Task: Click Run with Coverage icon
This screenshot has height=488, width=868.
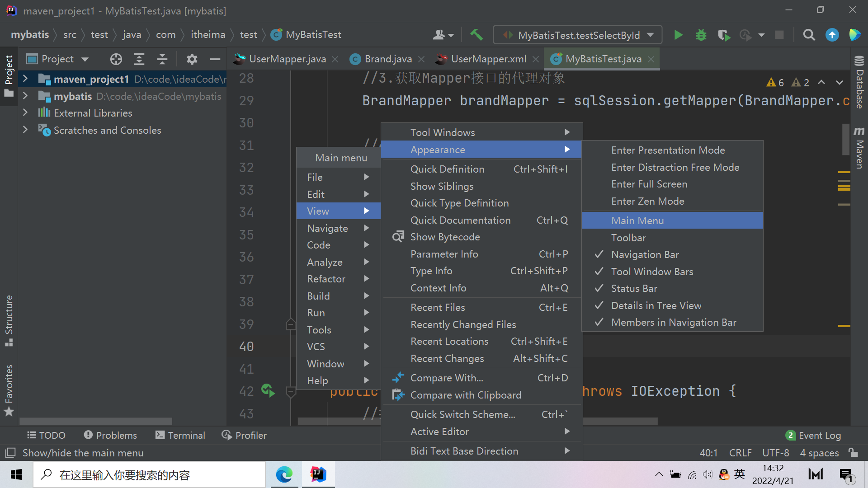Action: tap(723, 35)
